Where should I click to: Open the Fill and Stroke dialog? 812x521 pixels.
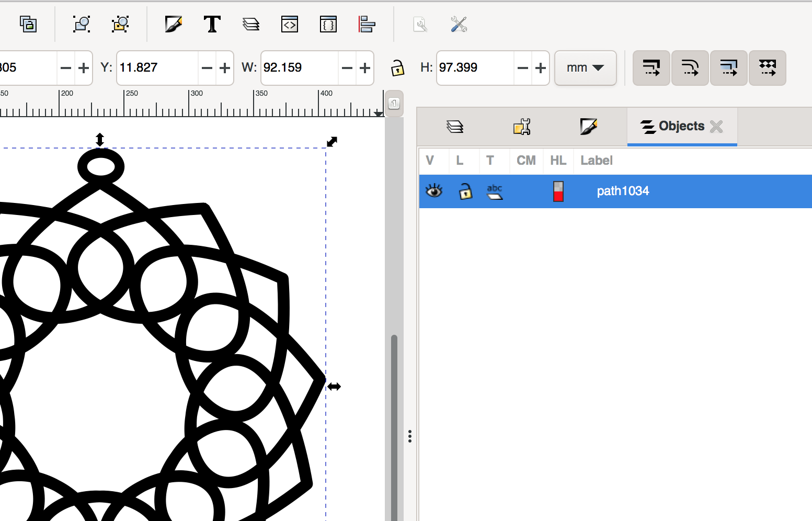click(x=173, y=24)
